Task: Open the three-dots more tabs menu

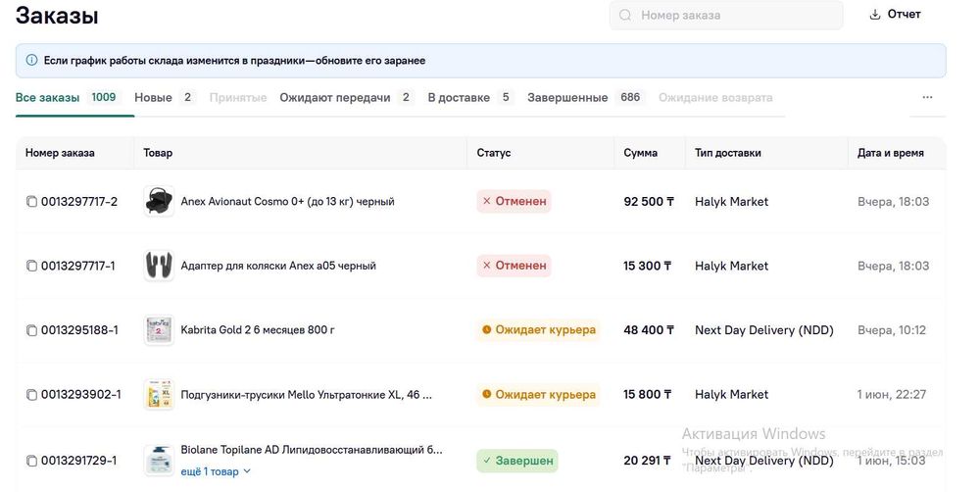Action: coord(927,97)
